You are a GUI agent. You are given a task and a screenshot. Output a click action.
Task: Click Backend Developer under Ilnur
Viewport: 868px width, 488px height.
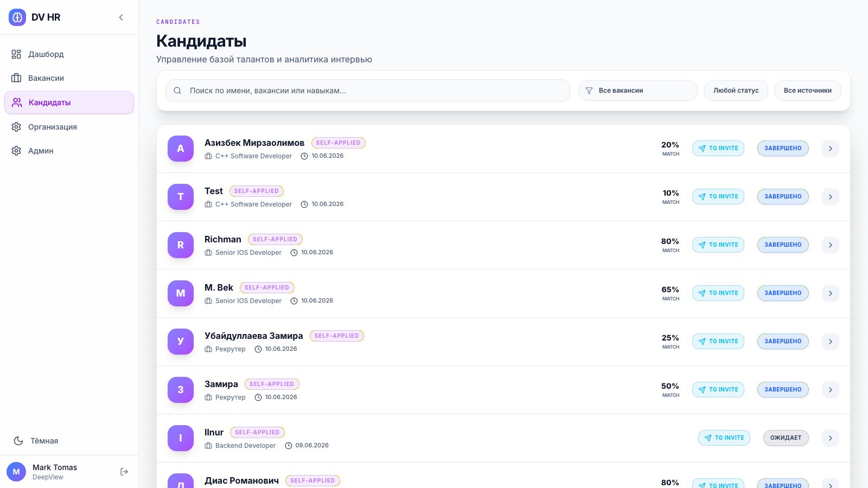(x=245, y=446)
